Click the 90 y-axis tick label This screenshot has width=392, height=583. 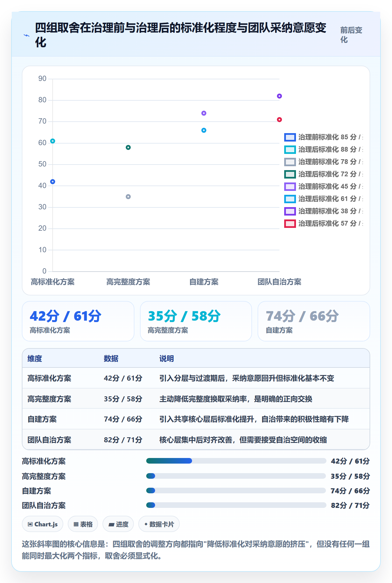tap(42, 79)
